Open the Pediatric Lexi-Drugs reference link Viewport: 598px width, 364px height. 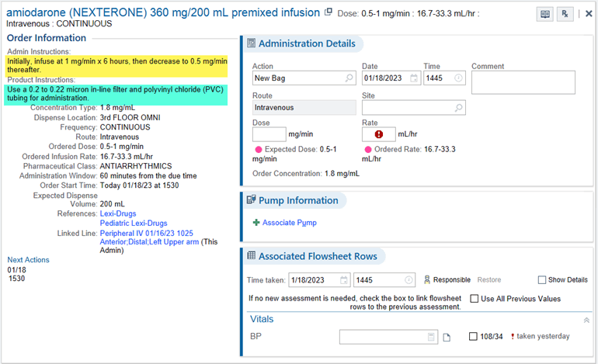[134, 223]
